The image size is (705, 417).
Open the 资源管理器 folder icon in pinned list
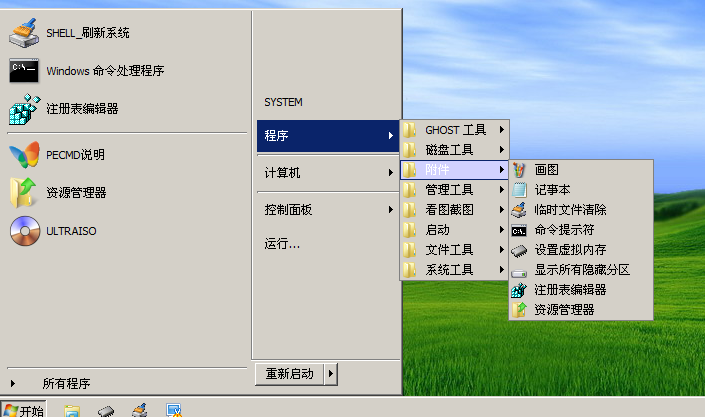[x=24, y=193]
